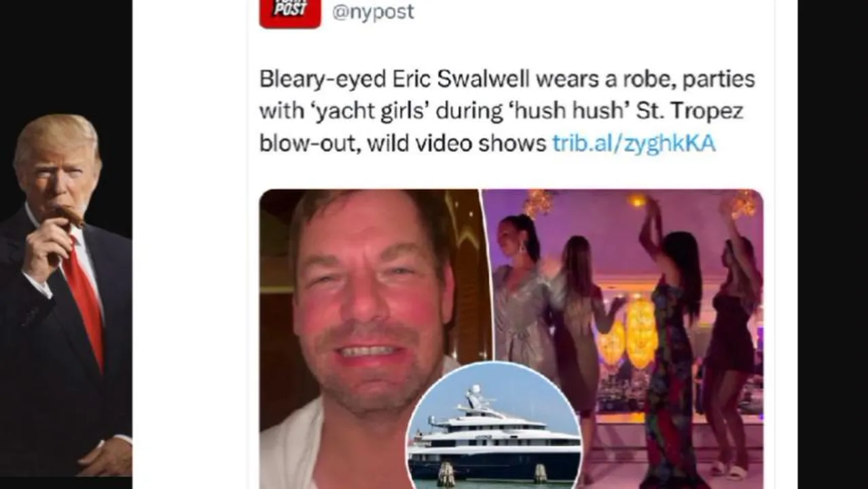Open the trib.al/zyghkKA article link
This screenshot has width=868, height=489.
(634, 143)
